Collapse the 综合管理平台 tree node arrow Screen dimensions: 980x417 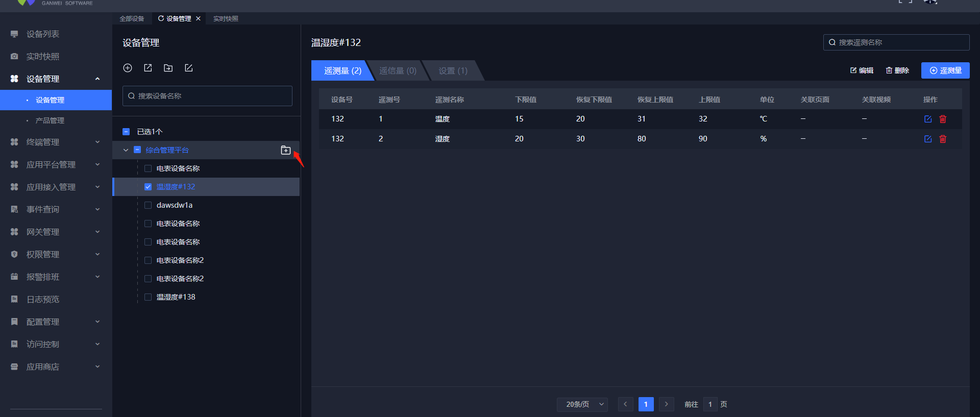tap(126, 150)
